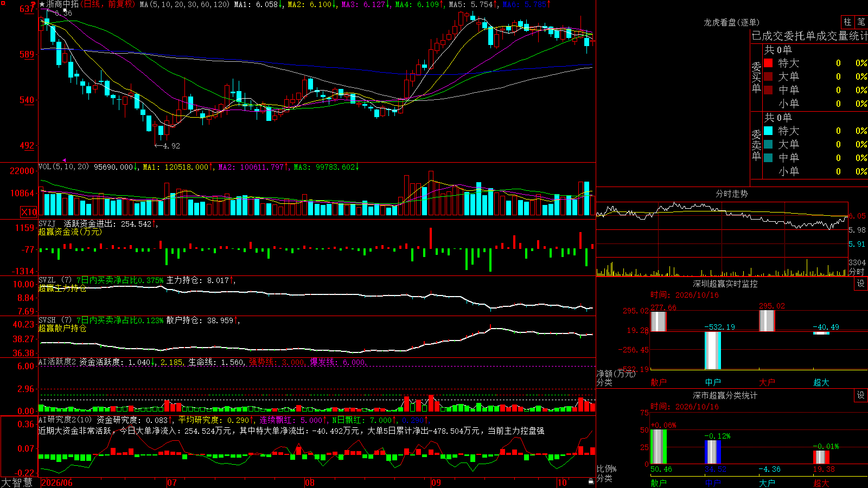Screen dimensions: 868x488
Task: Click the AI研究度2(10) indicator label
Action: 65,420
